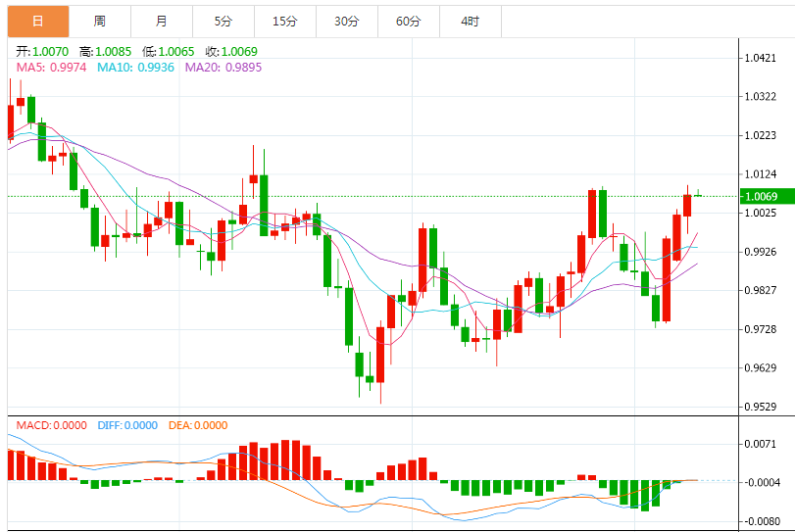Click the -0.0080 MACD axis label

(x=762, y=521)
